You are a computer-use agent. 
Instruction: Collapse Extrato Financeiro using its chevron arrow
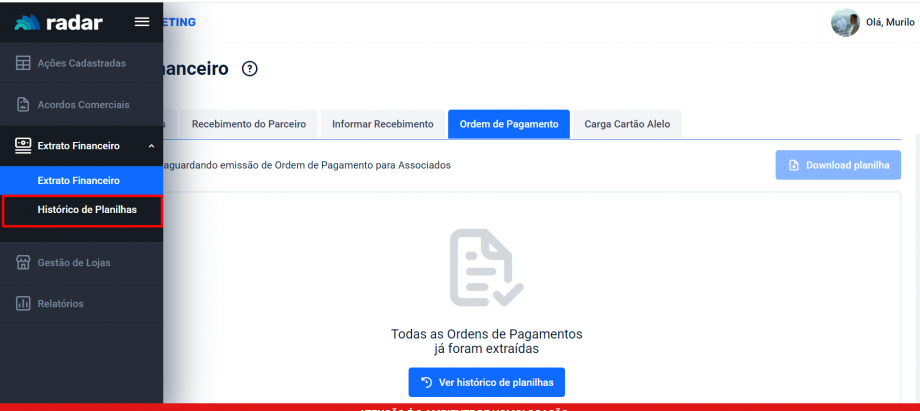151,146
